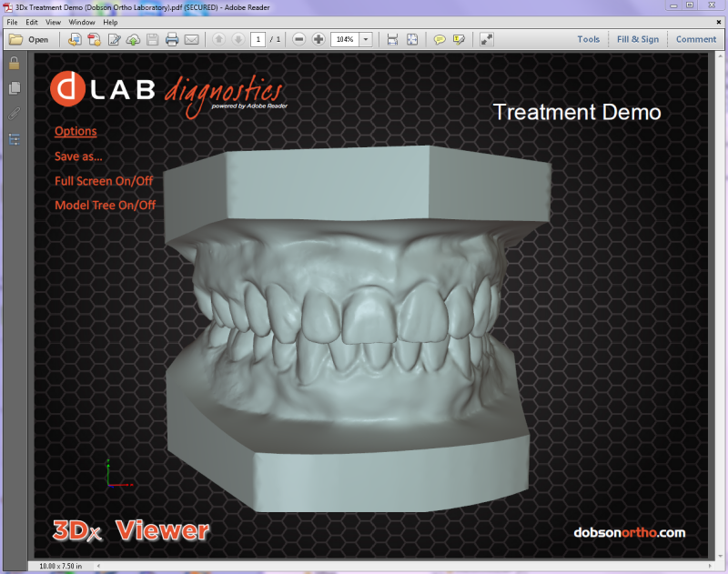The image size is (728, 574).
Task: Open the Attachments paperclip panel
Action: 15,114
